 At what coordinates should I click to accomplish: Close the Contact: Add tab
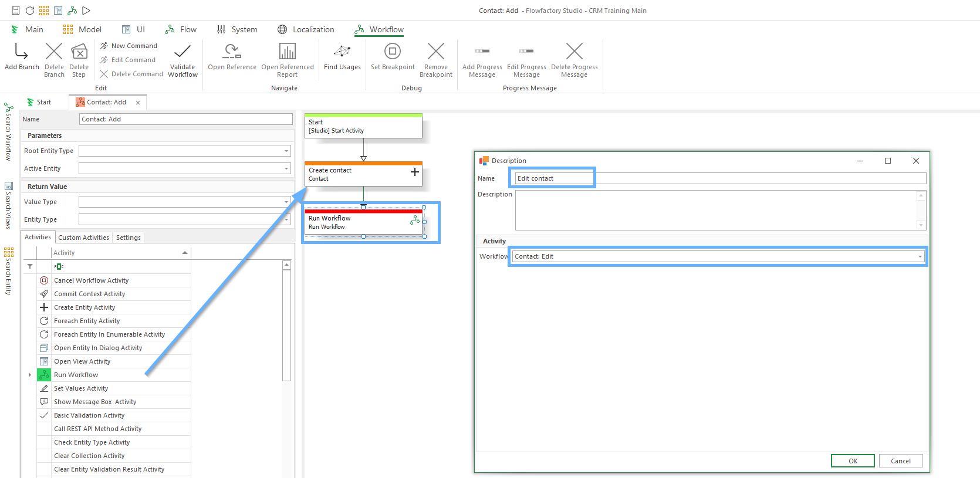pos(138,103)
